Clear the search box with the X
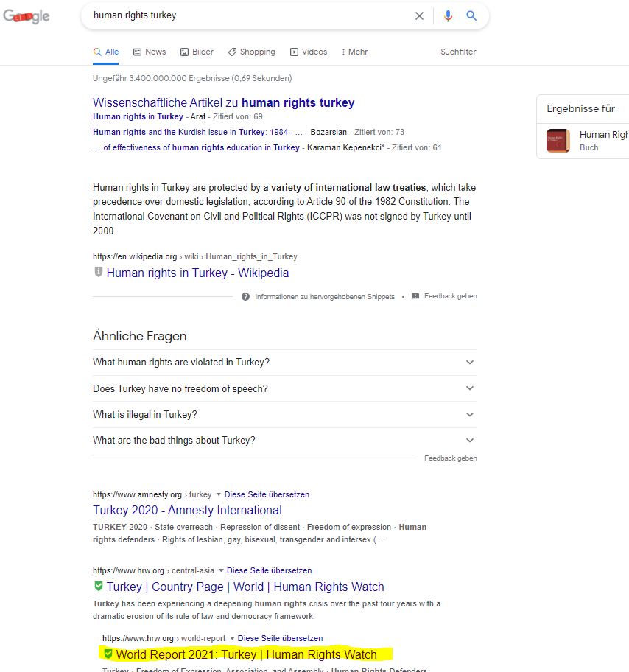The width and height of the screenshot is (629, 672). (x=419, y=16)
